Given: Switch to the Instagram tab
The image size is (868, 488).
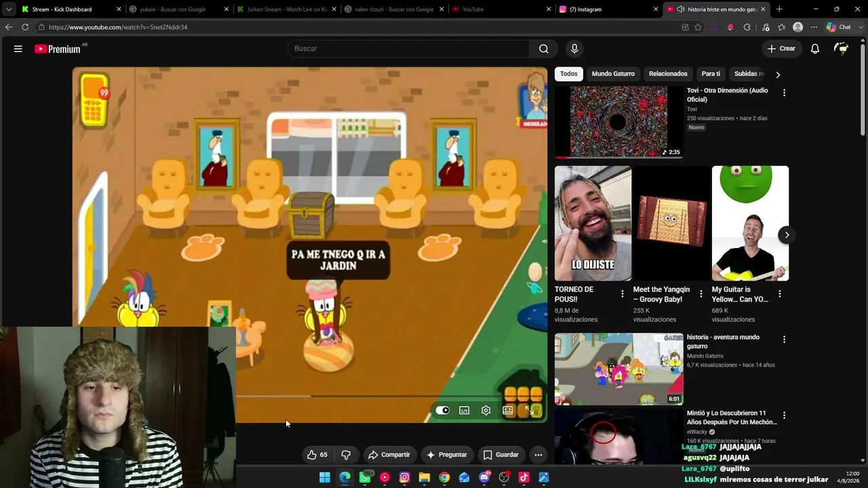Looking at the screenshot, I should click(610, 9).
